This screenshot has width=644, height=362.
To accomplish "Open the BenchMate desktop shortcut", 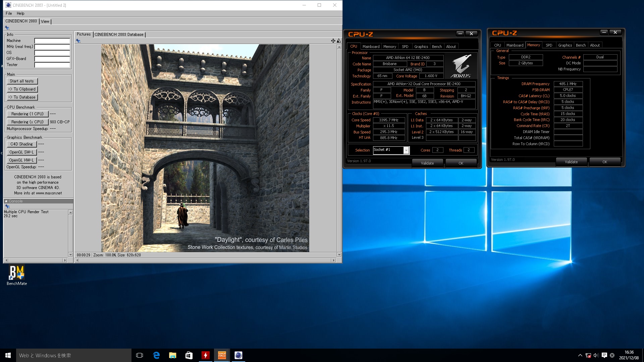I will click(x=17, y=275).
